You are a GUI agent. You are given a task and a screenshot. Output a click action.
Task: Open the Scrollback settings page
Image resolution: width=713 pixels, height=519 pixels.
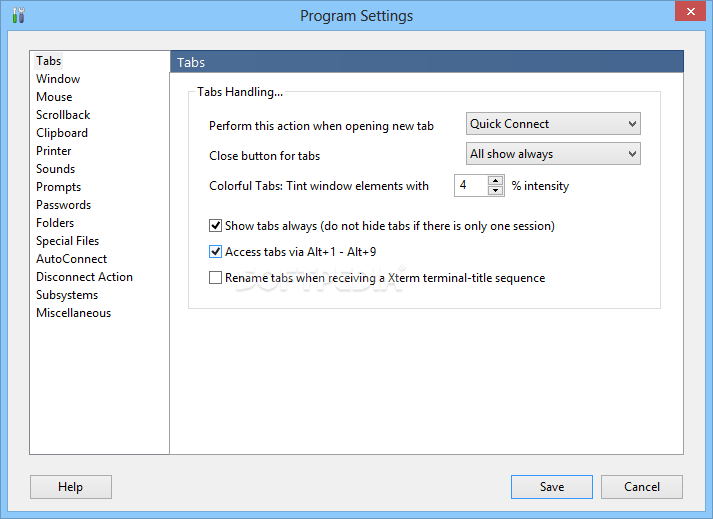(63, 115)
